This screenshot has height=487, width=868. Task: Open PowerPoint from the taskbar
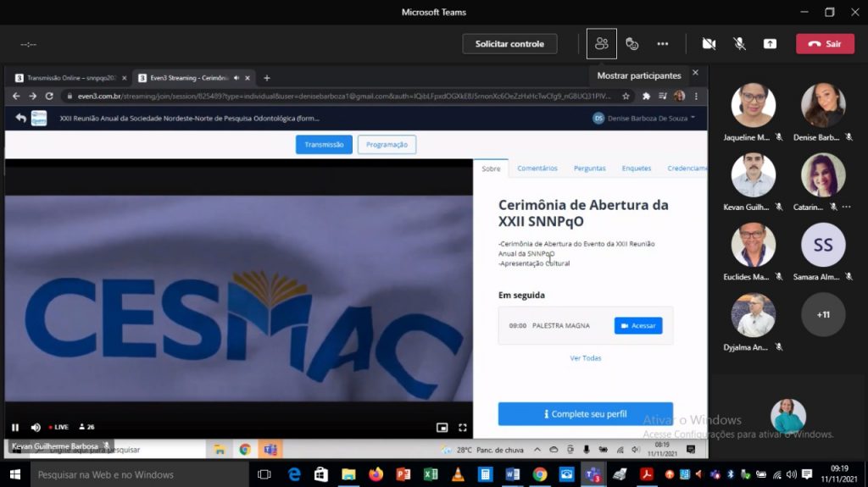click(x=403, y=475)
